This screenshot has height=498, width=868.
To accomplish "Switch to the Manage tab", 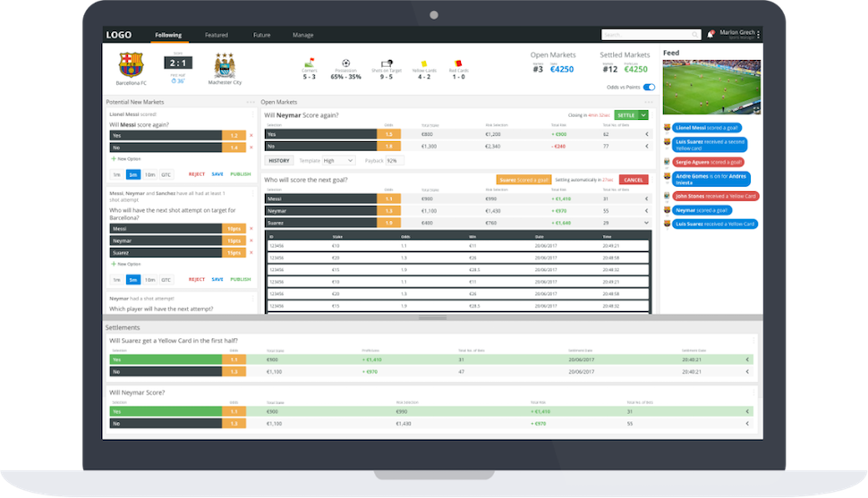I will coord(302,35).
